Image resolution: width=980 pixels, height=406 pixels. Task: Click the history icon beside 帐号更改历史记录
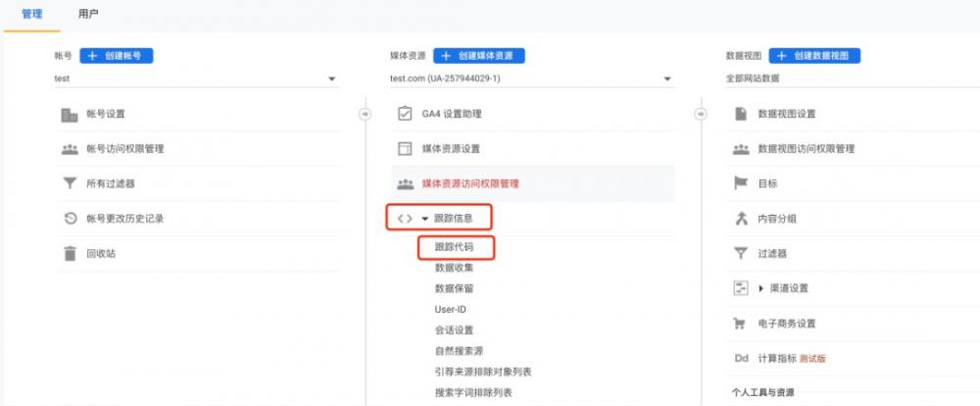(70, 219)
